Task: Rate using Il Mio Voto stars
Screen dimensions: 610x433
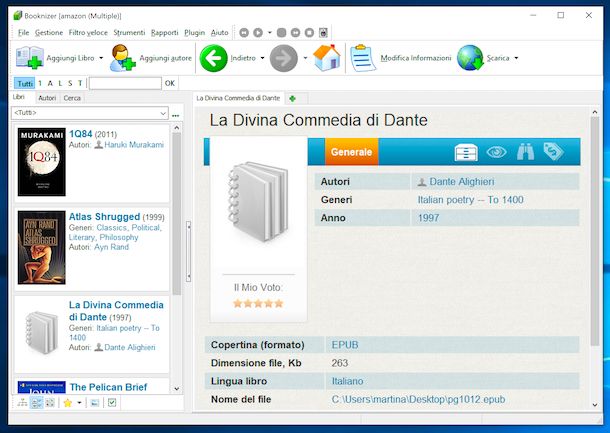Action: (258, 303)
